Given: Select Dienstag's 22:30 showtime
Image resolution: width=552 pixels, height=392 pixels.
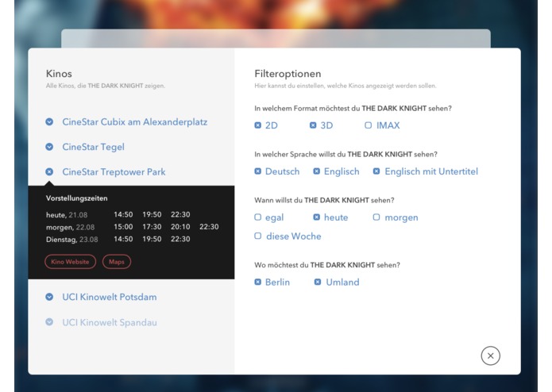Looking at the screenshot, I should click(180, 239).
